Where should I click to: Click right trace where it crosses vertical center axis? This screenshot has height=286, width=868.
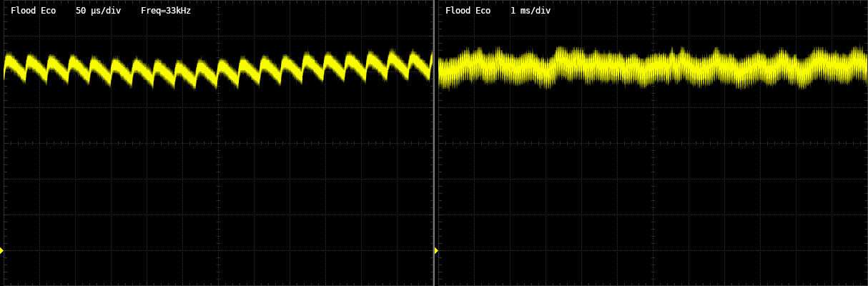(653, 69)
